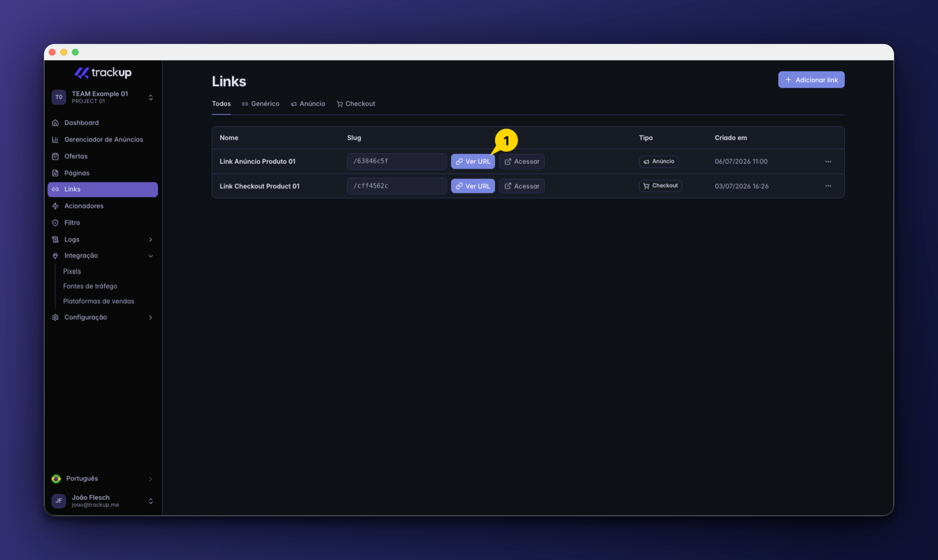The width and height of the screenshot is (938, 560).
Task: Switch to the Genérico tab
Action: [260, 104]
